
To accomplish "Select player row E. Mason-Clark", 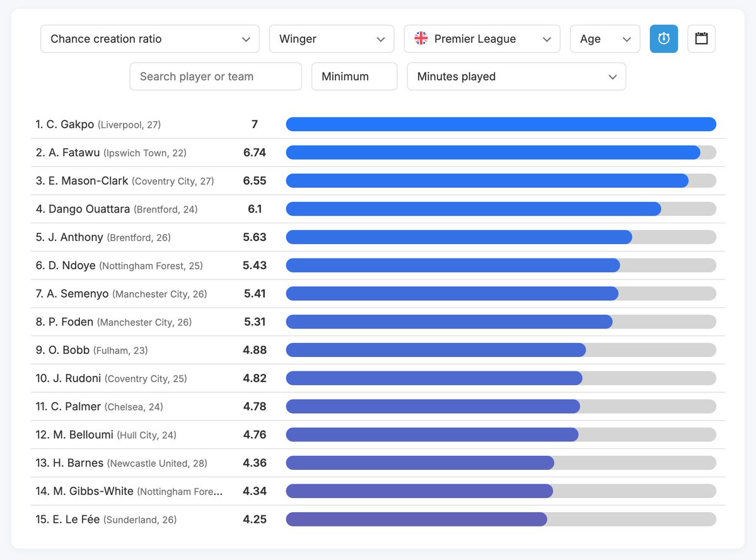I will click(378, 181).
